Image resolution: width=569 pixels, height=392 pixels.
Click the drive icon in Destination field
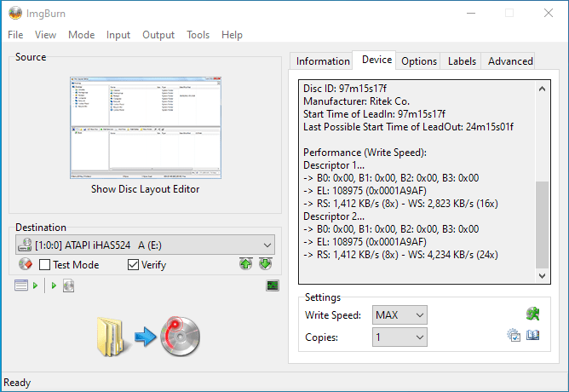pos(25,245)
